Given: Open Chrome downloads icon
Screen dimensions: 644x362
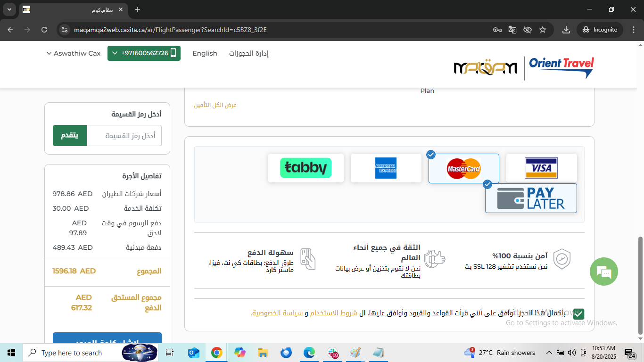Looking at the screenshot, I should 566,30.
